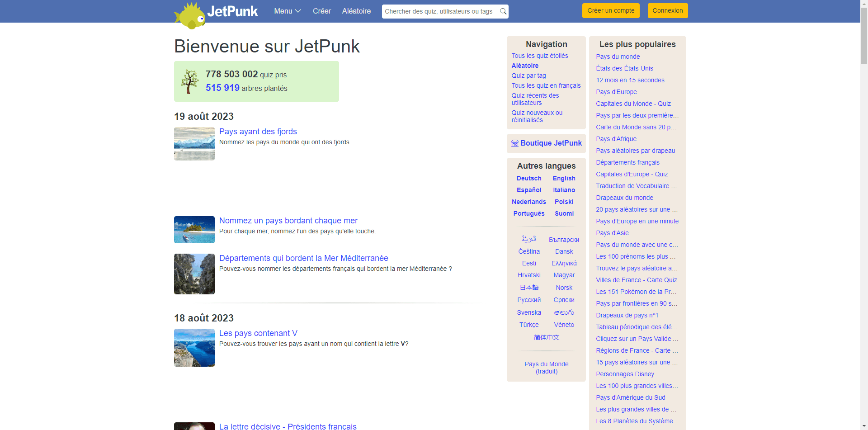The height and width of the screenshot is (430, 868).
Task: Open the tropical island sea quiz thumbnail
Action: point(194,230)
